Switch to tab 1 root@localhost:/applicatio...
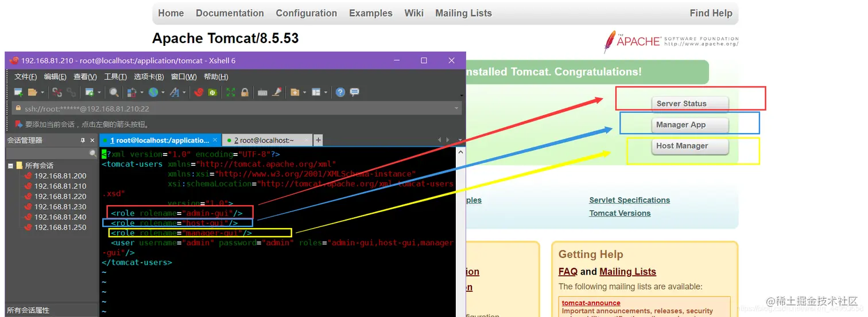 tap(160, 140)
